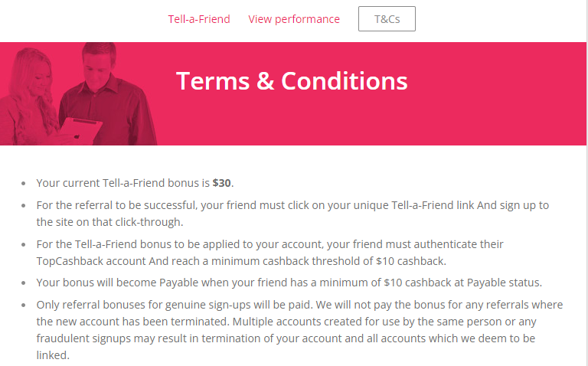Image resolution: width=588 pixels, height=366 pixels.
Task: Click the 'Your current Tell-a-Friend bonus' line
Action: [x=135, y=183]
